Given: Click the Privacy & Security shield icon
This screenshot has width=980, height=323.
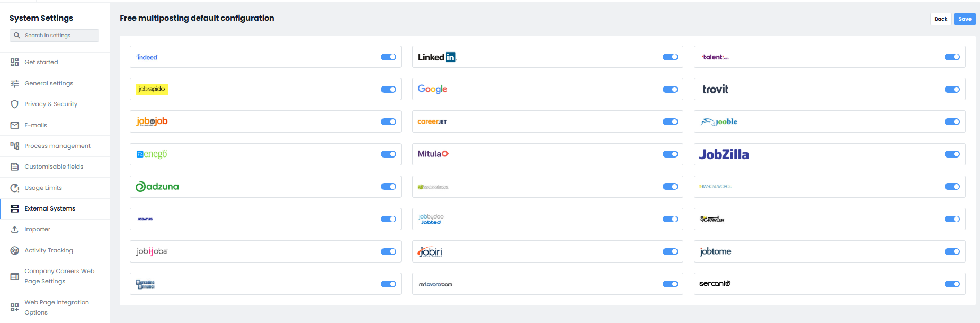Looking at the screenshot, I should [15, 104].
